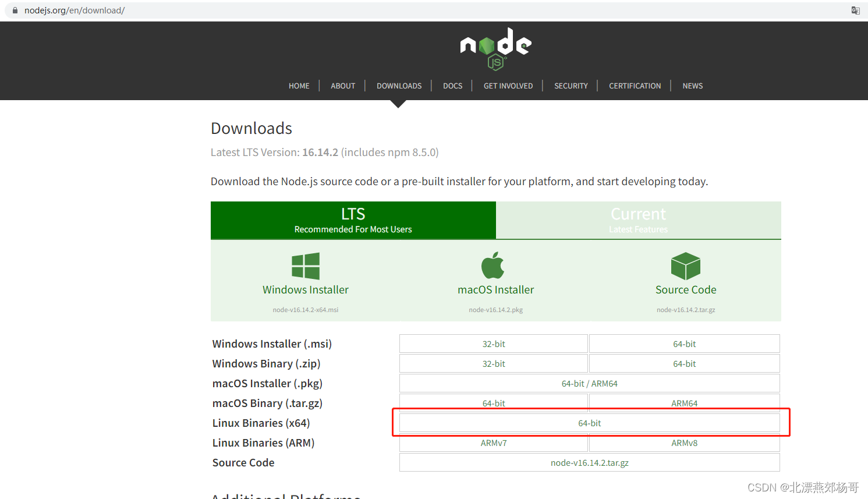Open the DOCS navigation item
868x499 pixels.
click(x=452, y=86)
